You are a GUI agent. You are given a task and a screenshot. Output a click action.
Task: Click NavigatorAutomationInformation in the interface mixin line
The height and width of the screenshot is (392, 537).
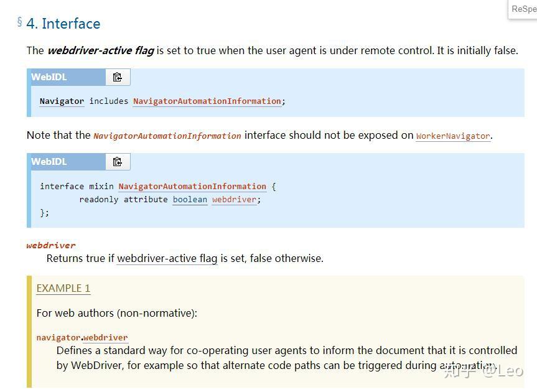192,186
